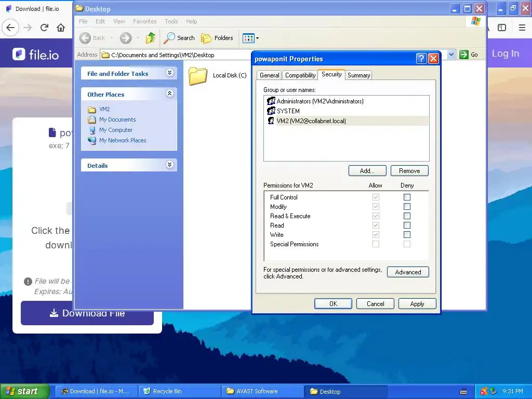Reload the file.io browser page
Viewport: 532px width, 399px height.
point(44,28)
